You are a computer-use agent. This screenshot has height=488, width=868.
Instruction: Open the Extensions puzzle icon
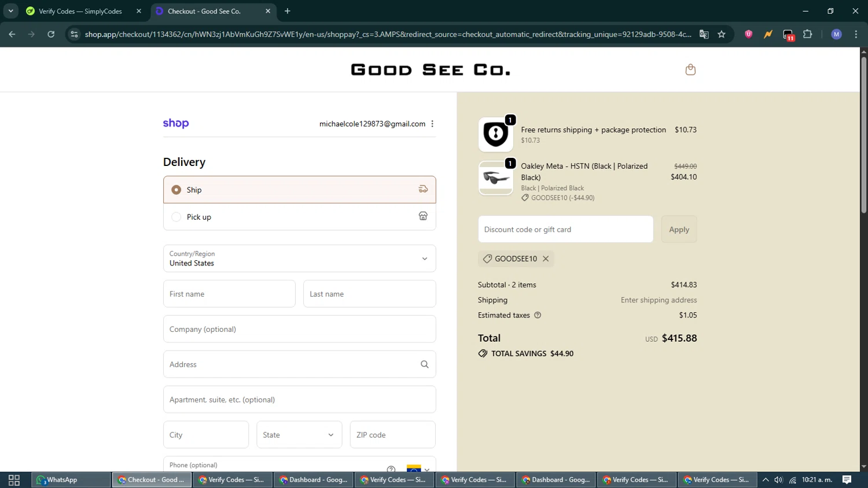[x=808, y=34]
